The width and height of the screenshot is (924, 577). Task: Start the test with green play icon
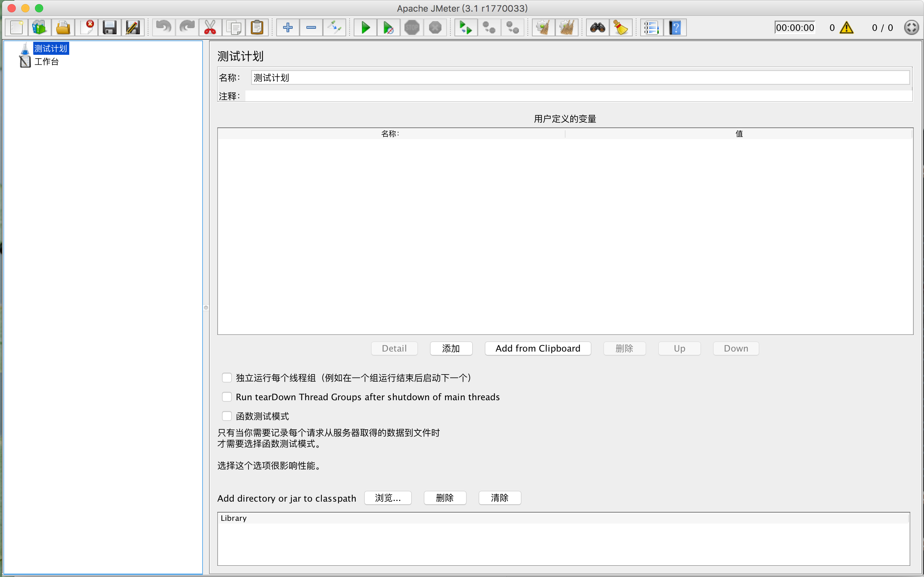(365, 28)
